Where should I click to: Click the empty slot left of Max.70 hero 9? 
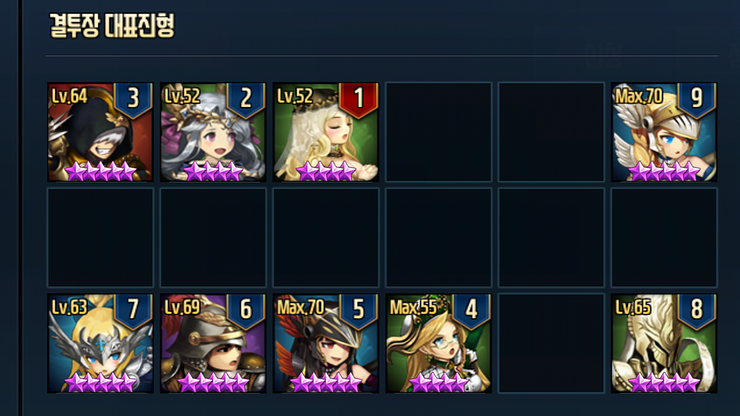pos(551,132)
